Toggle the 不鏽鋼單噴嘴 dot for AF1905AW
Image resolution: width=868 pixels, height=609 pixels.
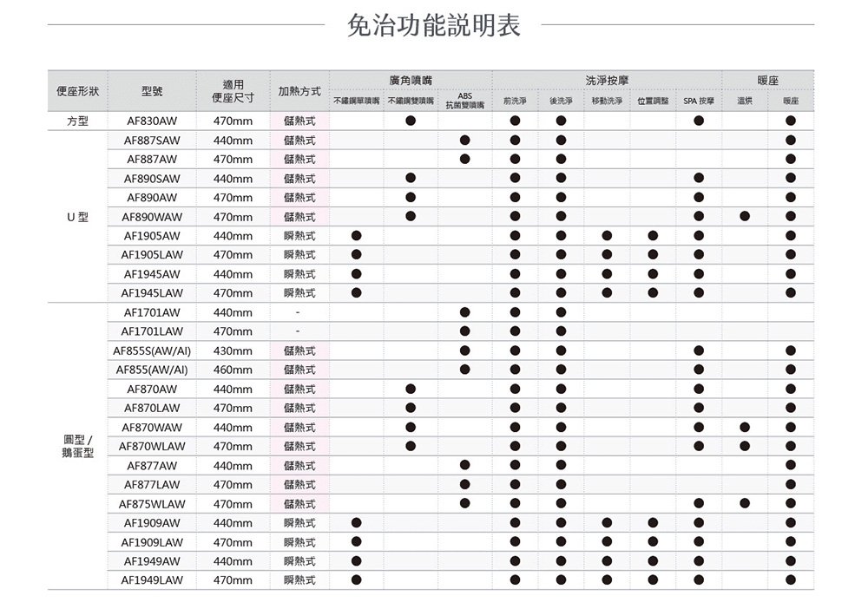click(354, 236)
